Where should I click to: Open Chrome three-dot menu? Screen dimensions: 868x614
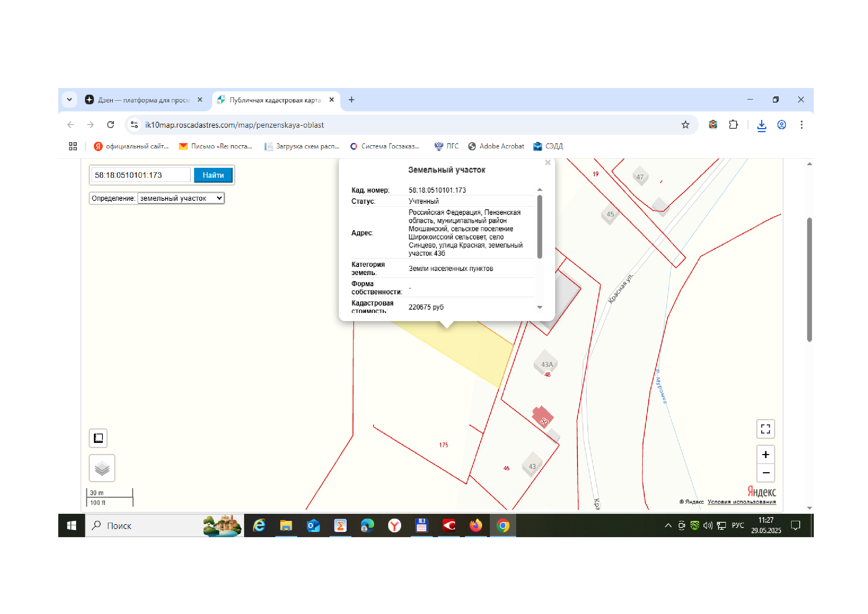802,125
